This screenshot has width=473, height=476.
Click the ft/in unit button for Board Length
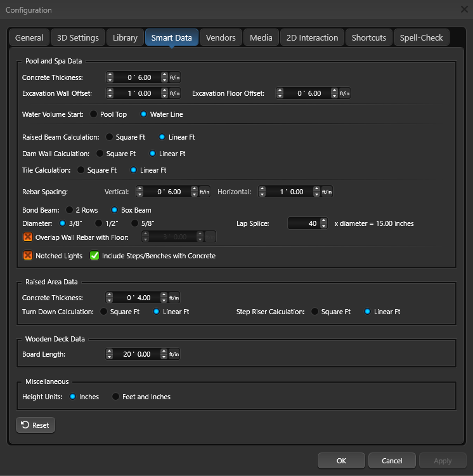coord(174,354)
